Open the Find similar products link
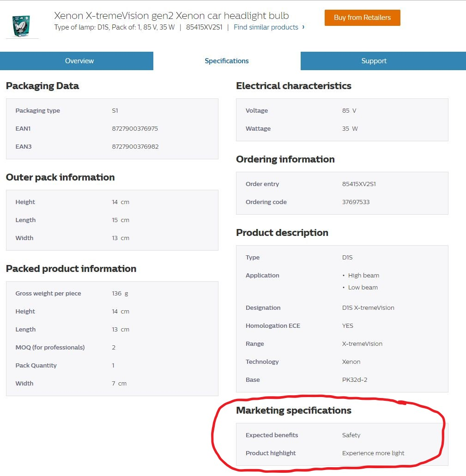The height and width of the screenshot is (476, 466). click(x=266, y=27)
